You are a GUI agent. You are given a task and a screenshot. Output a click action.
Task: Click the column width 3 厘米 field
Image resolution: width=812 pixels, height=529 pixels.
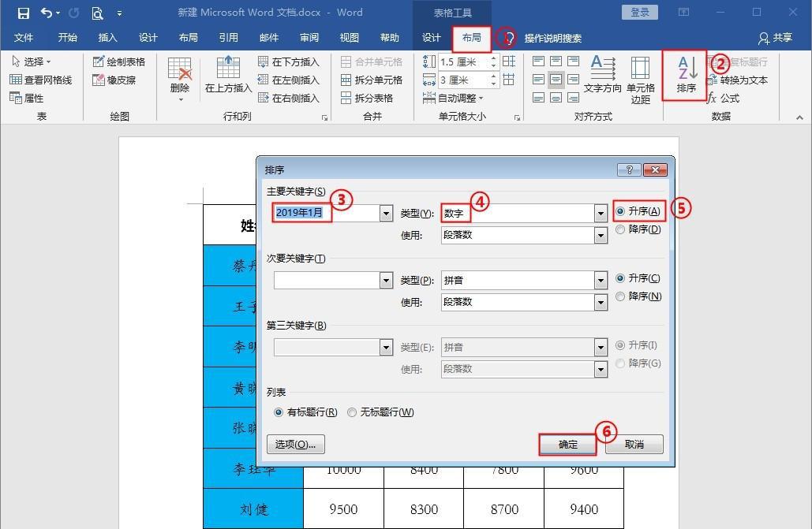(462, 80)
